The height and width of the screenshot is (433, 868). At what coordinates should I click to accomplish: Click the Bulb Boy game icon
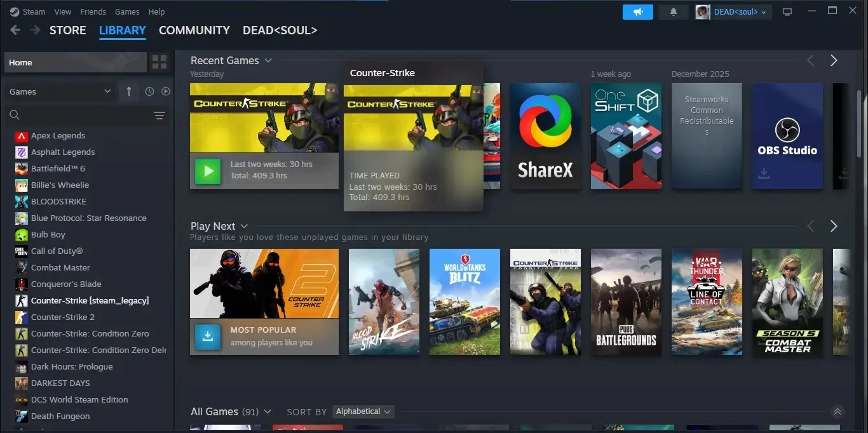click(22, 235)
